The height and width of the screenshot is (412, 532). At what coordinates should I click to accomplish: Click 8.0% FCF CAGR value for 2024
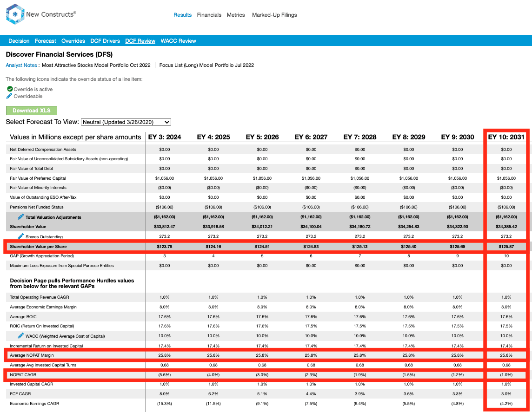click(165, 394)
